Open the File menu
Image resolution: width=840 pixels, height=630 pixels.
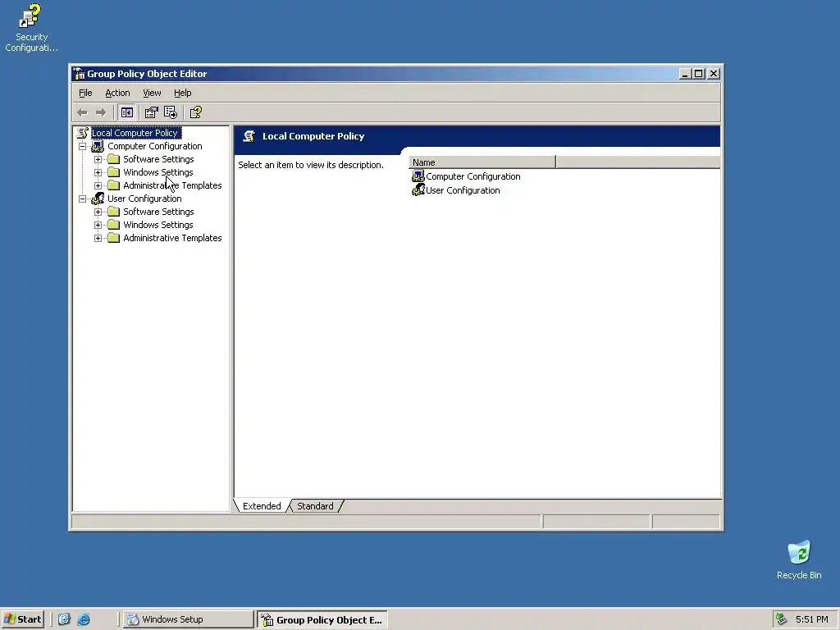coord(85,93)
